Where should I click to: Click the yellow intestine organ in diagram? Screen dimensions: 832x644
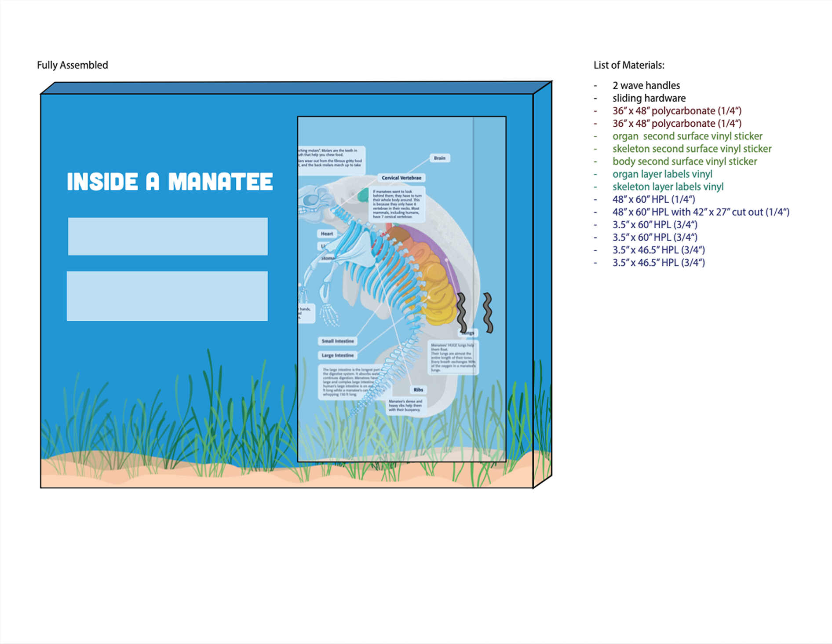tap(438, 296)
